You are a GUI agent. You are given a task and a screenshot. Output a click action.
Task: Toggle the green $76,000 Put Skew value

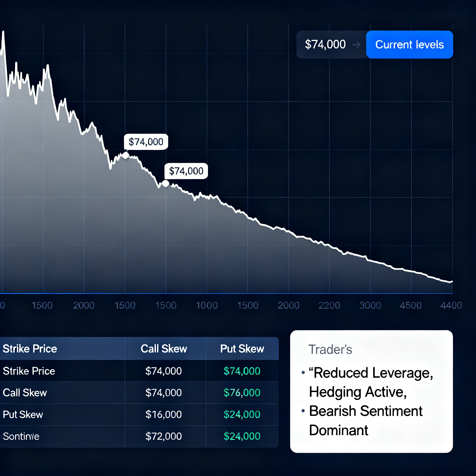pyautogui.click(x=242, y=393)
